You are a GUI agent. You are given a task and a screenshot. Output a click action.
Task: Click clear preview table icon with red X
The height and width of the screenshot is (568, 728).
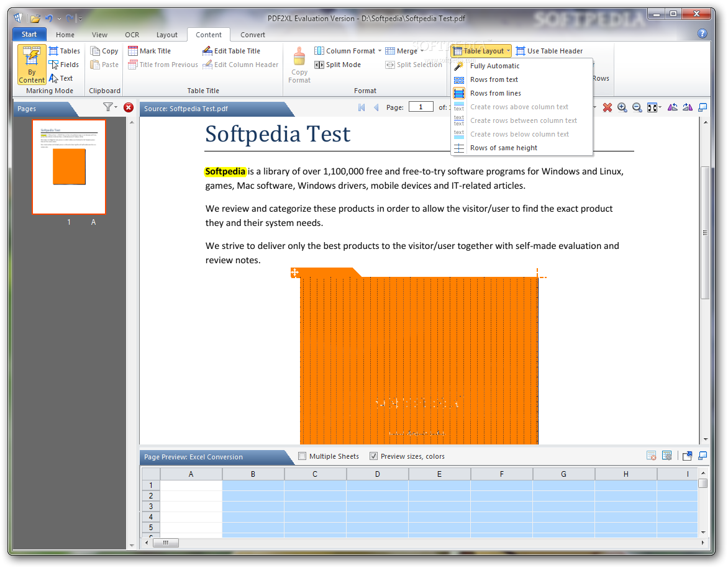(652, 456)
